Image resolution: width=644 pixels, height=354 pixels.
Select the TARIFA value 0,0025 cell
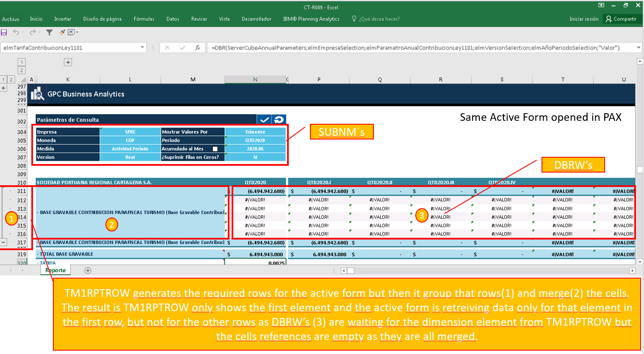click(255, 263)
